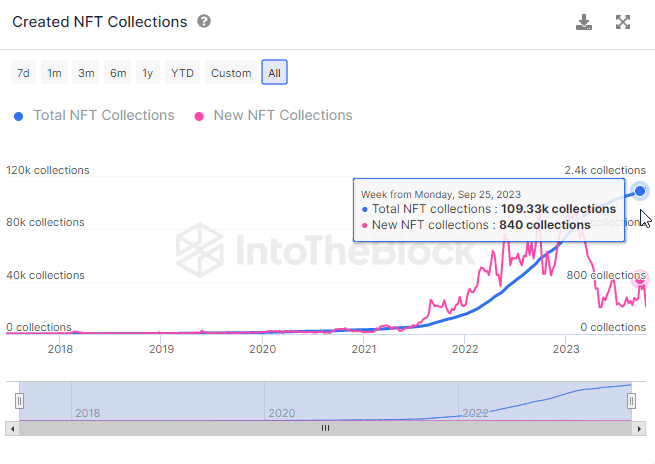Click the right range navigator handle
Image resolution: width=655 pixels, height=464 pixels.
[x=632, y=401]
